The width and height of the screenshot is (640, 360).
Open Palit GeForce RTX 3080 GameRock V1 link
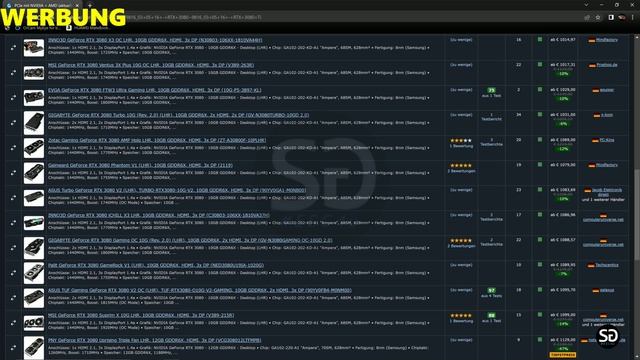point(156,265)
